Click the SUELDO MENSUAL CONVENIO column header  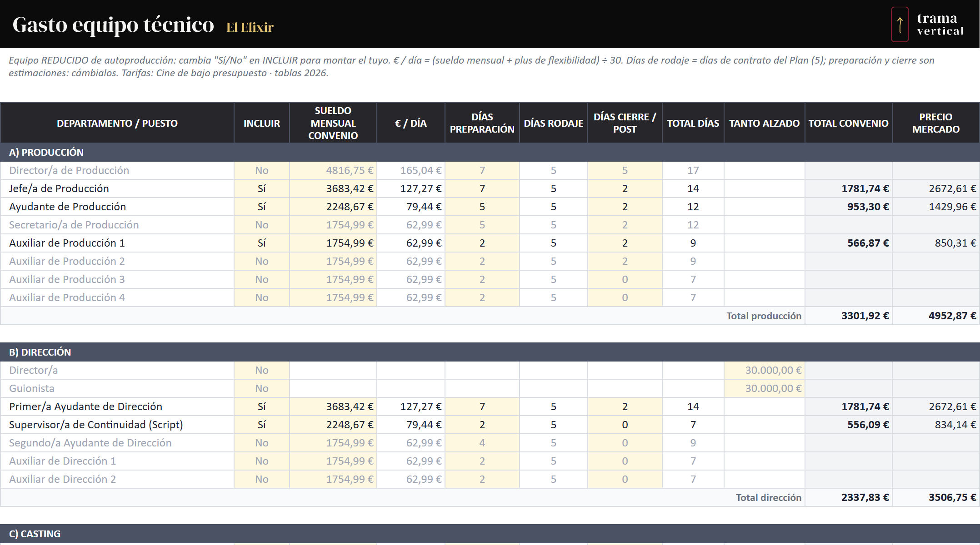coord(333,123)
